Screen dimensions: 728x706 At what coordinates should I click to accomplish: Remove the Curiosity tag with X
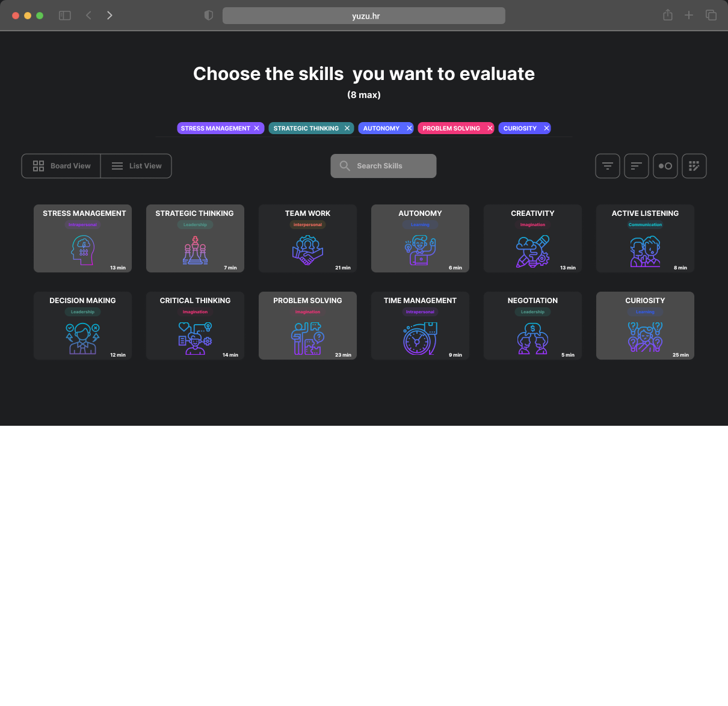(x=546, y=128)
